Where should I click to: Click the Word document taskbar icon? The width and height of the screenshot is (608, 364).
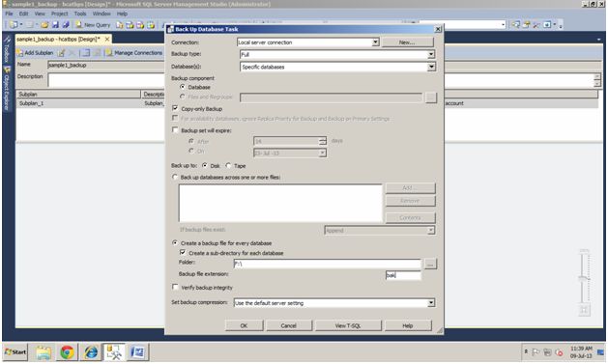(x=137, y=352)
